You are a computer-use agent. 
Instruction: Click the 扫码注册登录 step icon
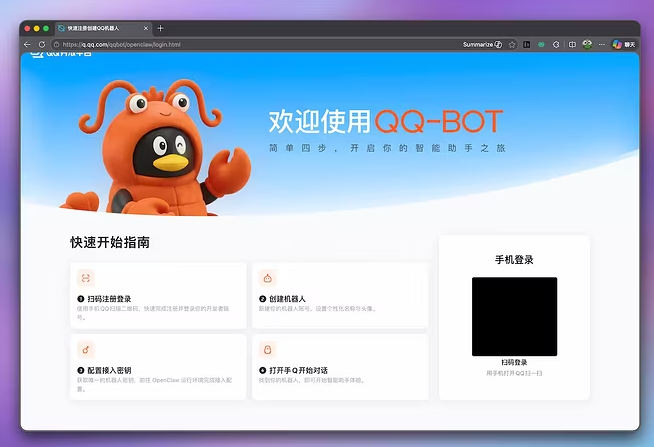tap(86, 278)
